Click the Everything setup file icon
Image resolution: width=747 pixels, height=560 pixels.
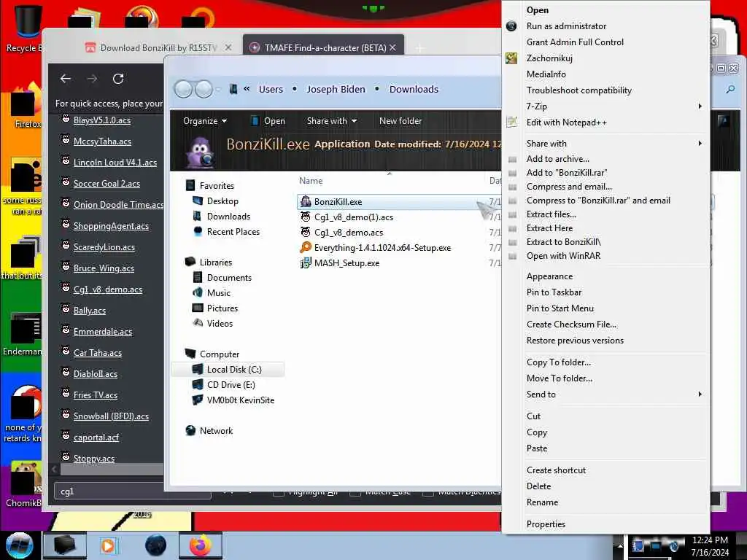tap(306, 248)
